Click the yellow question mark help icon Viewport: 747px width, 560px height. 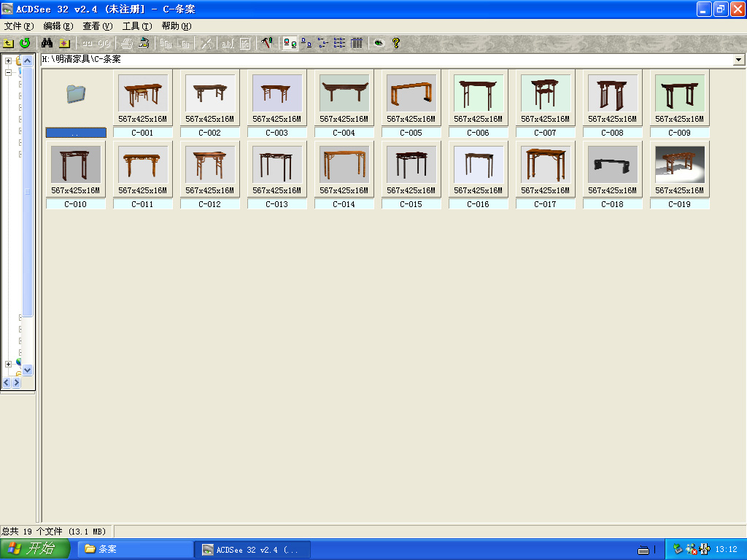(x=396, y=43)
